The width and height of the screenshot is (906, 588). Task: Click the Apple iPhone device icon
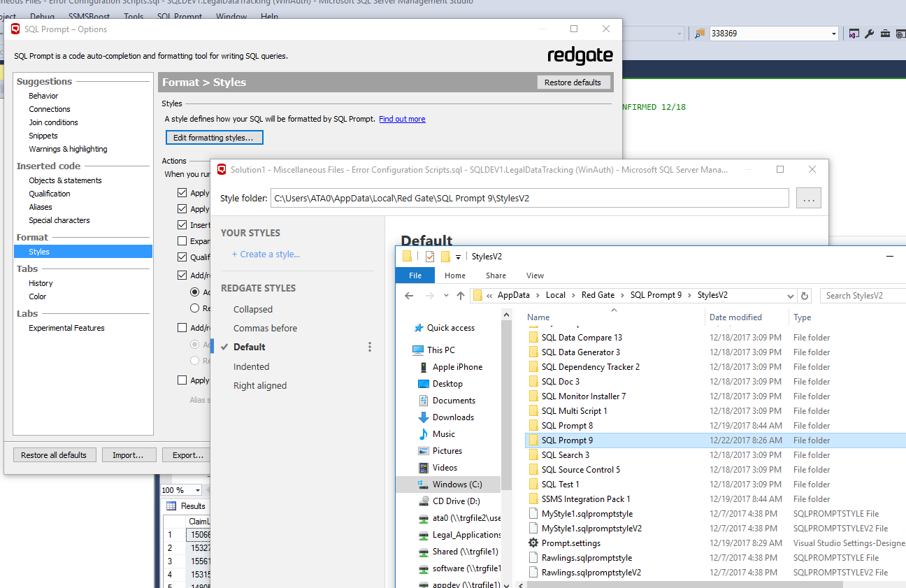click(x=424, y=367)
